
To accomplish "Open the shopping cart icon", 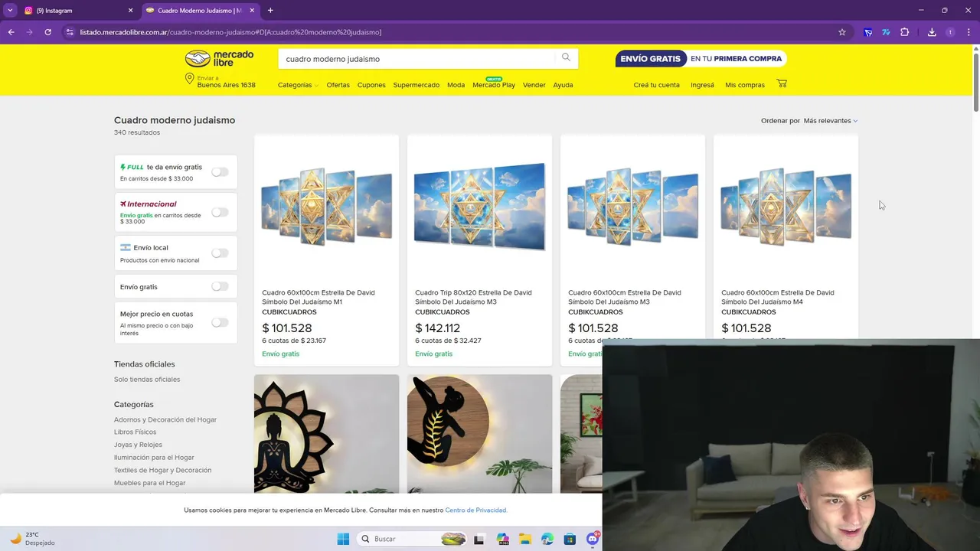I will [782, 83].
